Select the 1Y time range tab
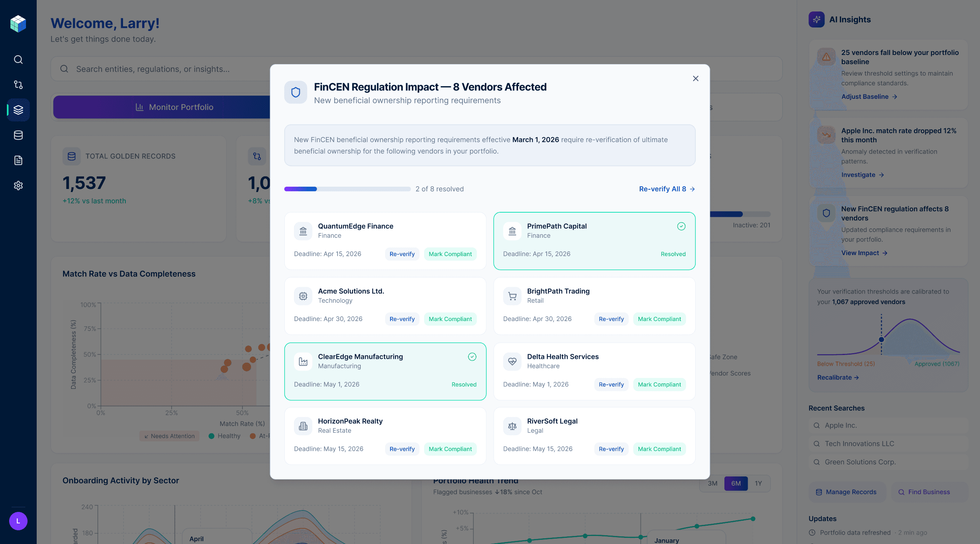This screenshot has width=980, height=544. tap(758, 484)
